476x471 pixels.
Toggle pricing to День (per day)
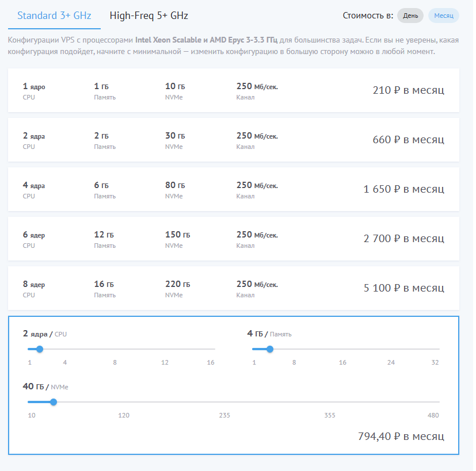point(410,16)
